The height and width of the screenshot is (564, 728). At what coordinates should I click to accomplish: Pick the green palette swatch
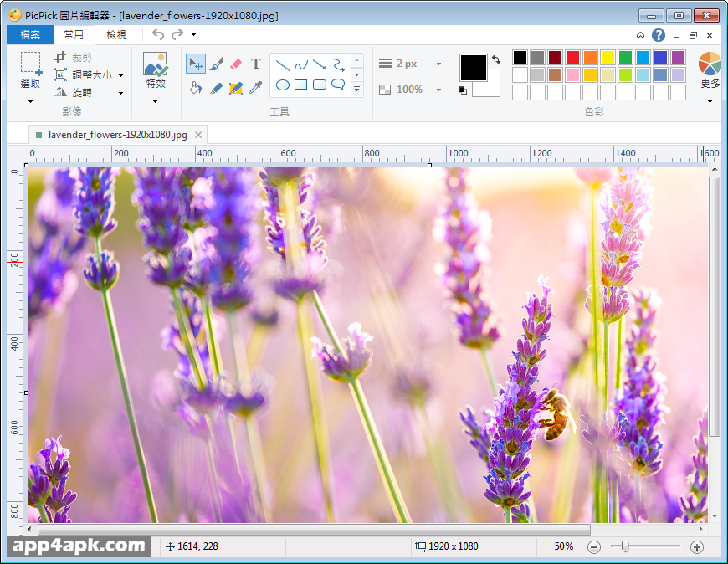[x=625, y=57]
